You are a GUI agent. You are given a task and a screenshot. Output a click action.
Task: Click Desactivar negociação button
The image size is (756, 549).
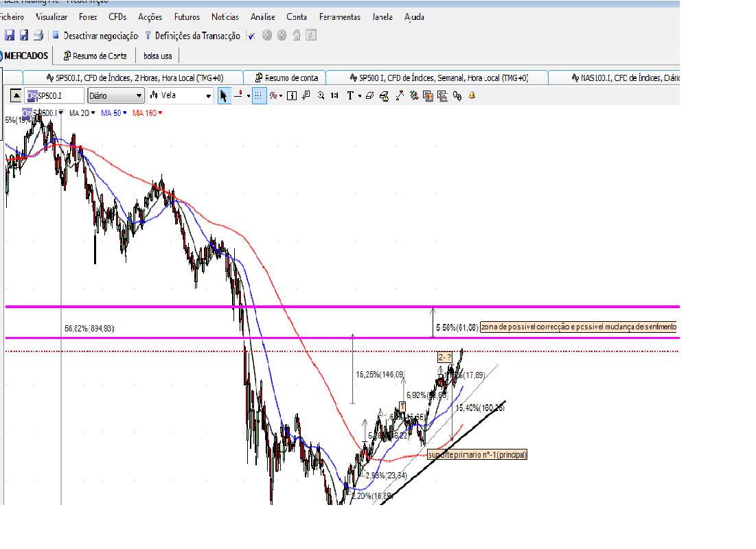(95, 36)
